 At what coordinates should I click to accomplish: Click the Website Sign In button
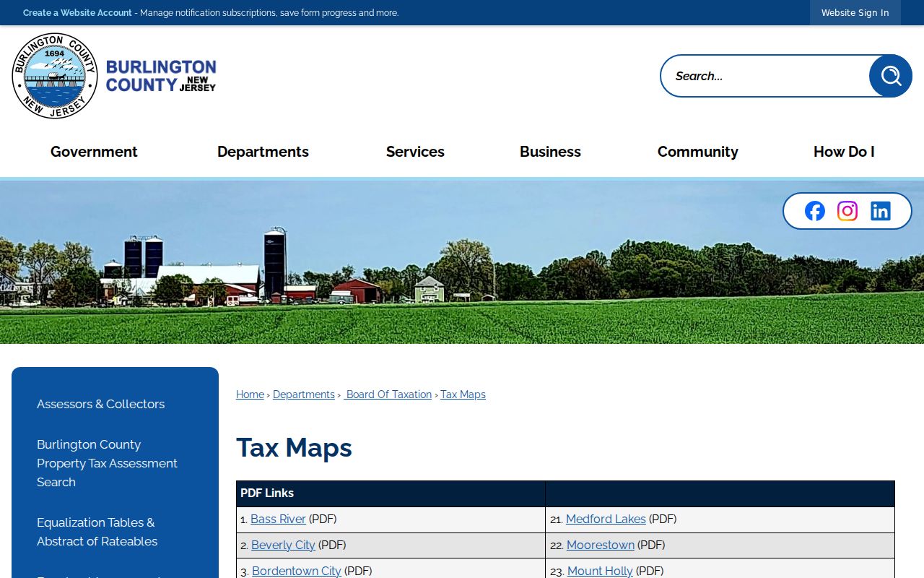(855, 12)
